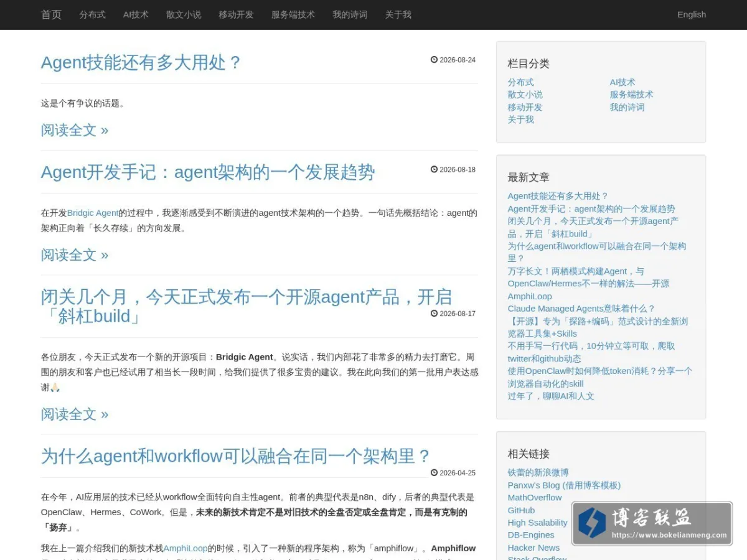Click the clock icon beside 2026-08-18
The image size is (747, 560).
[x=434, y=169]
